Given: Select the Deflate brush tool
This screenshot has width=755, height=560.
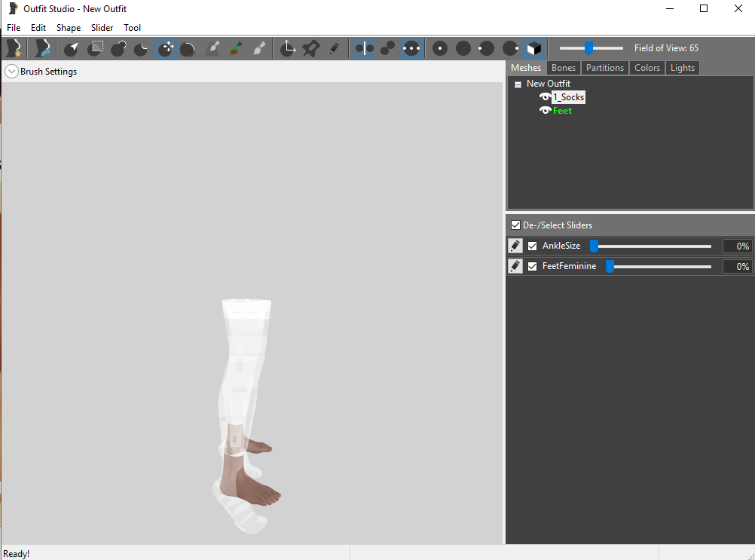Looking at the screenshot, I should coord(142,48).
